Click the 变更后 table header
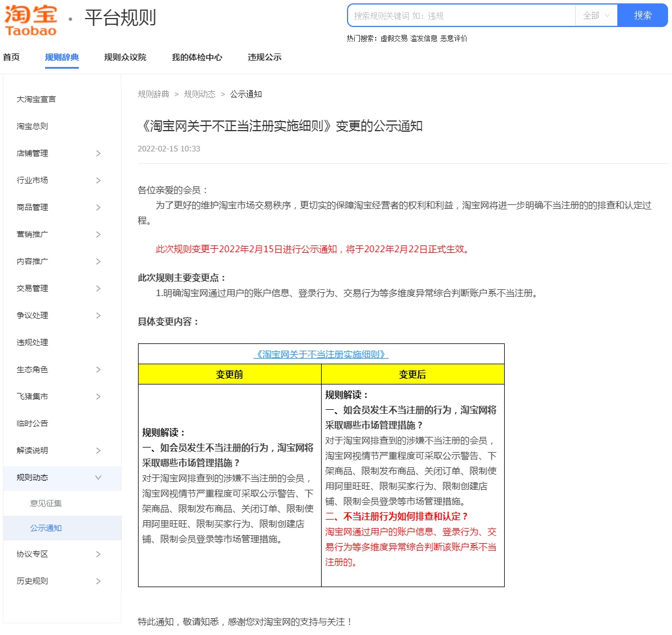This screenshot has height=635, width=672. 412,374
